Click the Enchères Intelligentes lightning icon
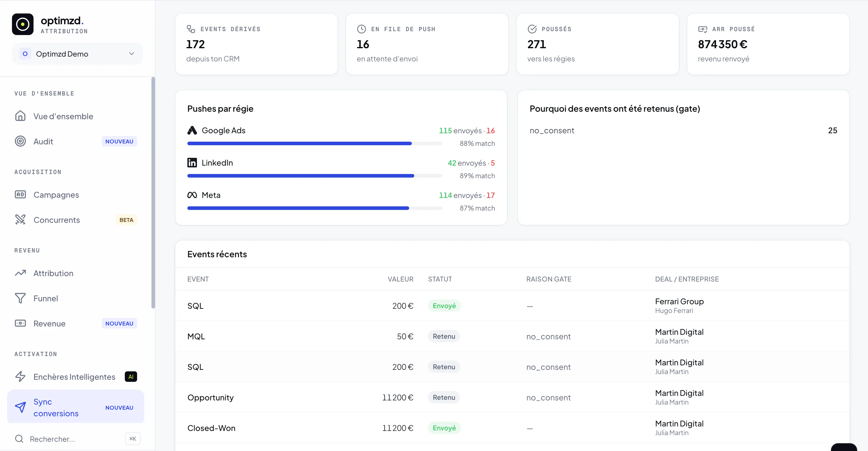868x451 pixels. click(x=20, y=376)
